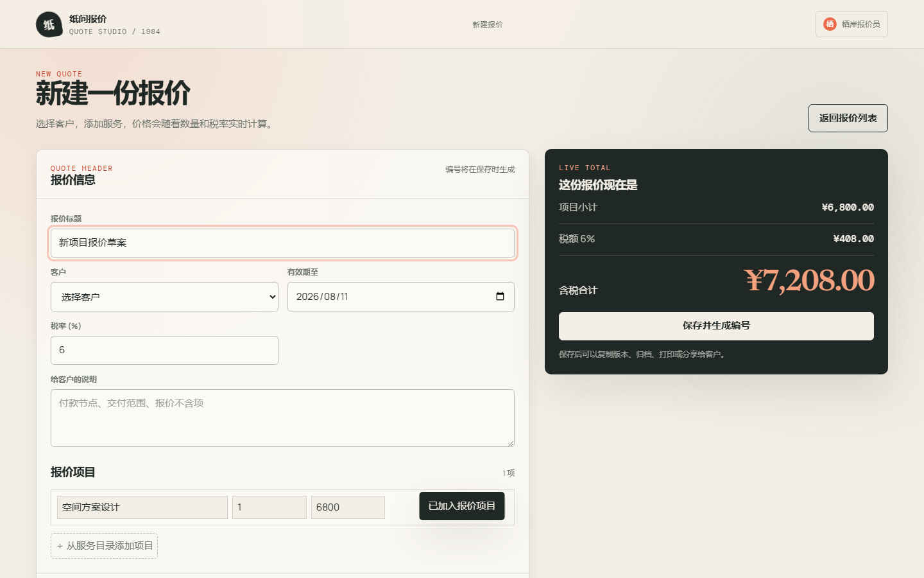This screenshot has width=924, height=578.
Task: Open the calendar picker icon in 有效期至
Action: point(501,296)
